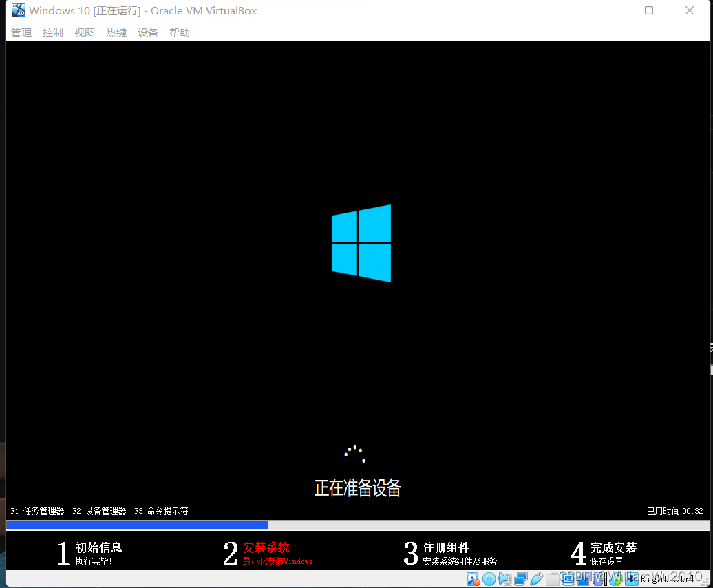
Task: Click the Windows logo in the VM
Action: tap(361, 243)
